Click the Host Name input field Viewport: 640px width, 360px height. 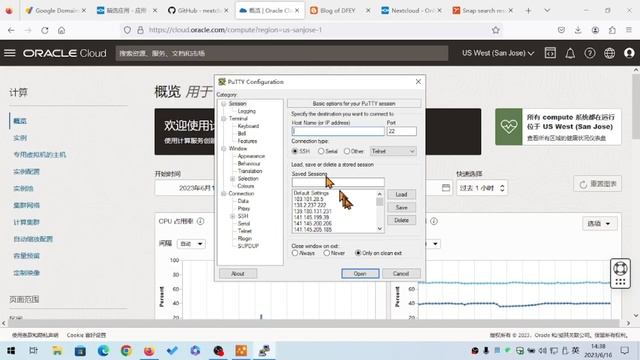tap(338, 131)
